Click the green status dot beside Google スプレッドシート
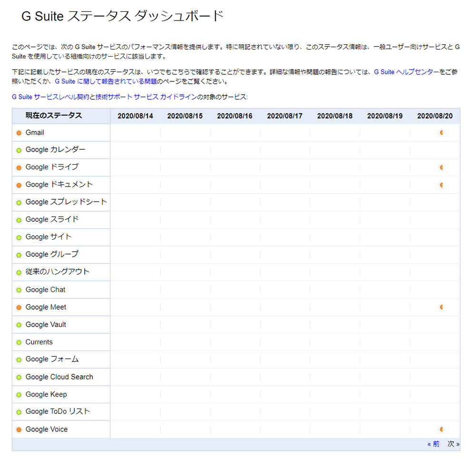The image size is (476, 459). (x=19, y=203)
